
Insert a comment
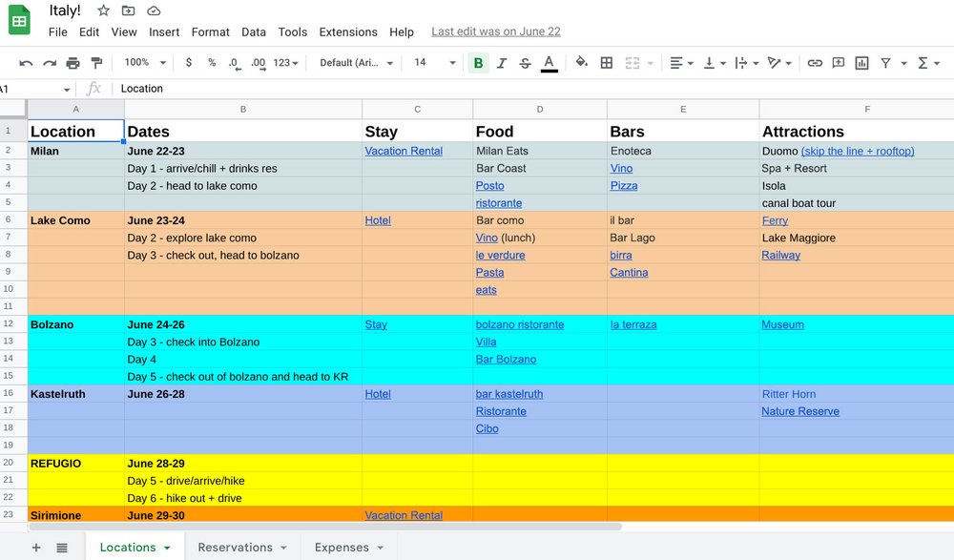[838, 62]
